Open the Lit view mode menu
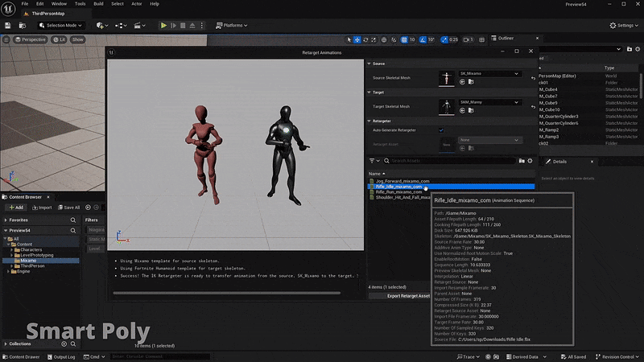This screenshot has width=644, height=362. click(x=59, y=39)
